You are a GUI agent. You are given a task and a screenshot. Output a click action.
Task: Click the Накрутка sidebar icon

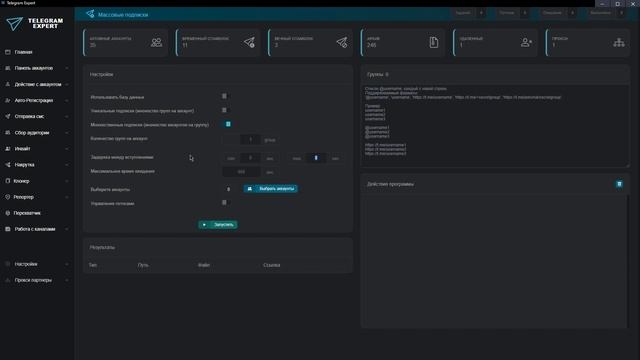(x=8, y=165)
